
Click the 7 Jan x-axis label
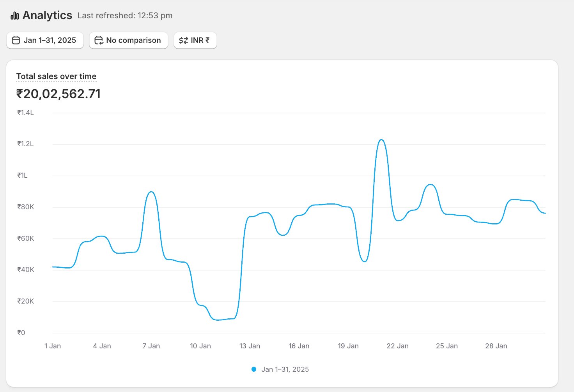pos(151,346)
